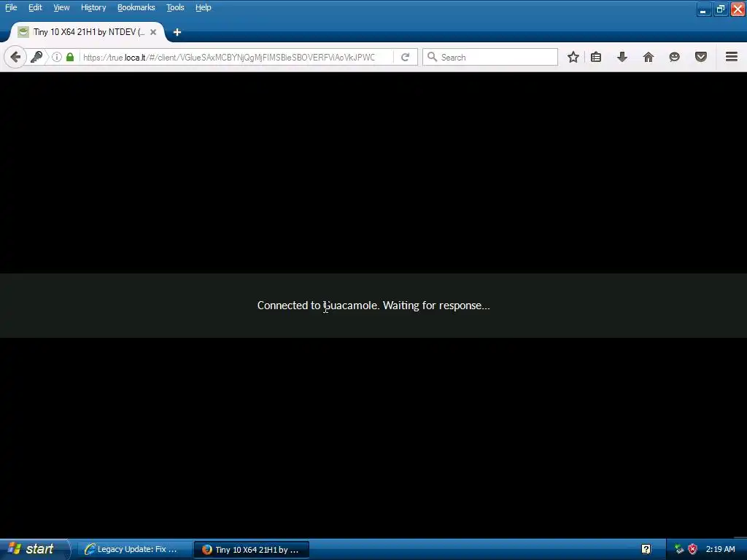Open the Tools menu
This screenshot has height=560, width=747.
click(175, 7)
